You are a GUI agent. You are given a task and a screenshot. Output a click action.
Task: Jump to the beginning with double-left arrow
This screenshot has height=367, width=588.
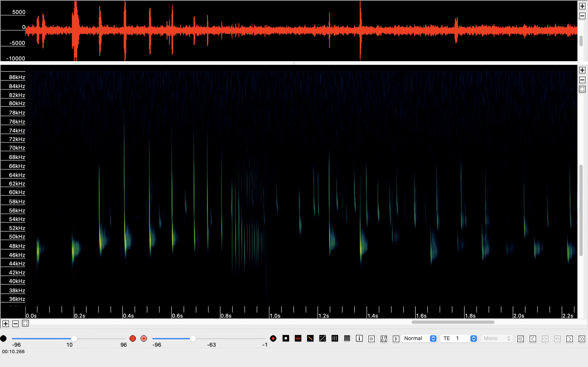click(520, 339)
